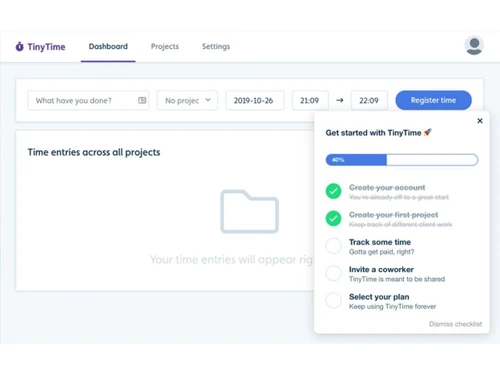Viewport: 500px width, 375px height.
Task: Click the Create your account strikethrough text
Action: click(x=387, y=187)
